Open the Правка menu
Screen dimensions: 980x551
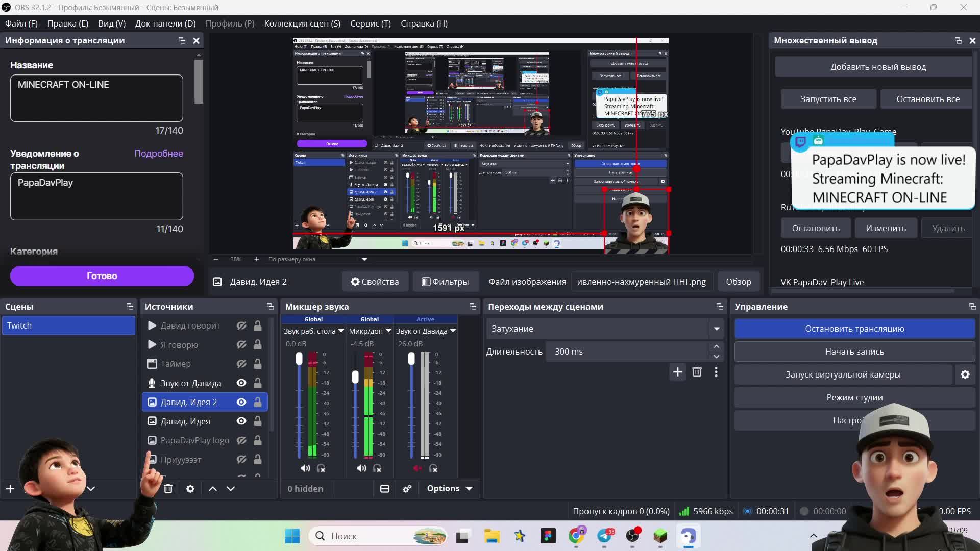coord(68,23)
